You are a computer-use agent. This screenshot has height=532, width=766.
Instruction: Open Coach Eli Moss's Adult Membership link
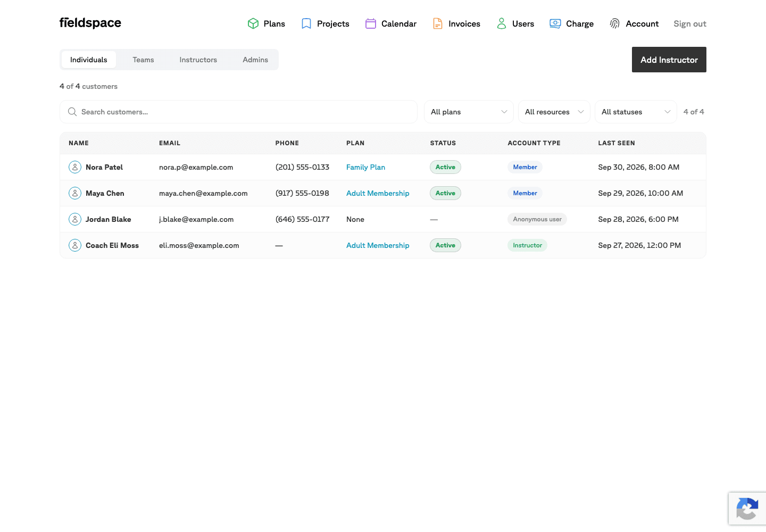pyautogui.click(x=378, y=245)
